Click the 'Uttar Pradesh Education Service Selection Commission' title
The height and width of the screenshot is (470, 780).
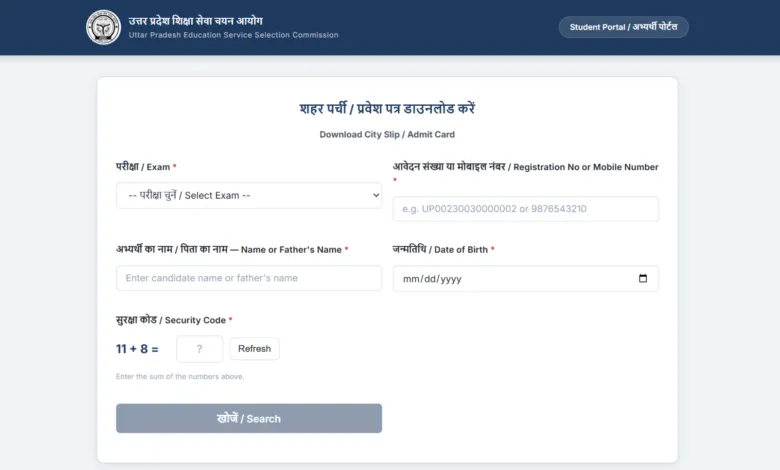pos(233,35)
